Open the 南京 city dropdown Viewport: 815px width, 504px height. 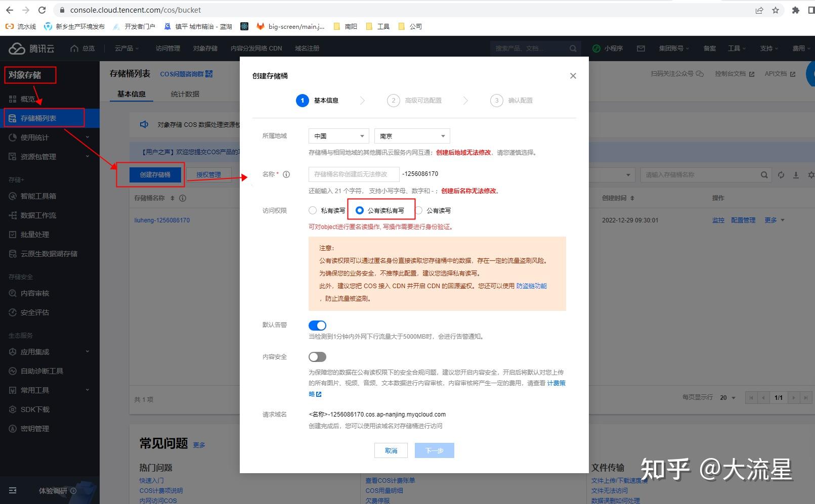(x=412, y=136)
